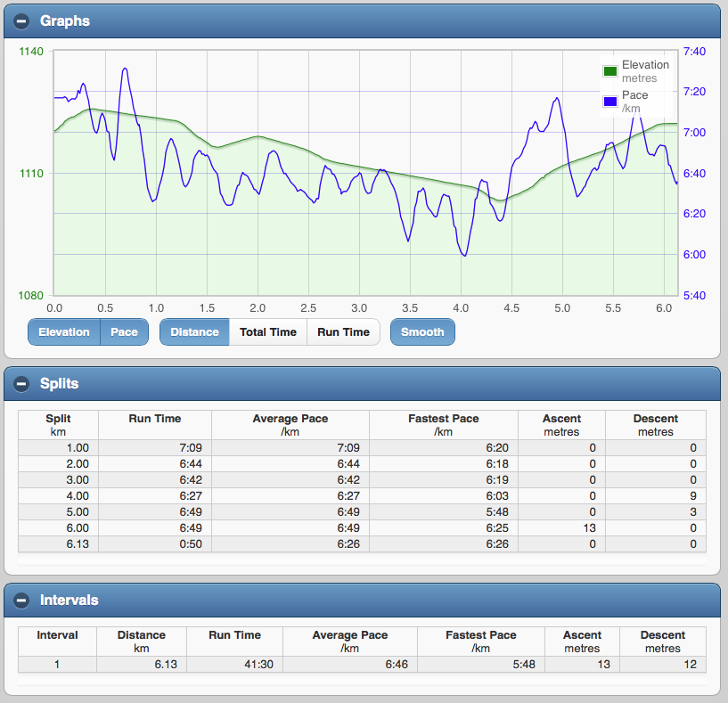Click the interval number 1 cell
Image resolution: width=728 pixels, height=703 pixels.
[x=57, y=665]
